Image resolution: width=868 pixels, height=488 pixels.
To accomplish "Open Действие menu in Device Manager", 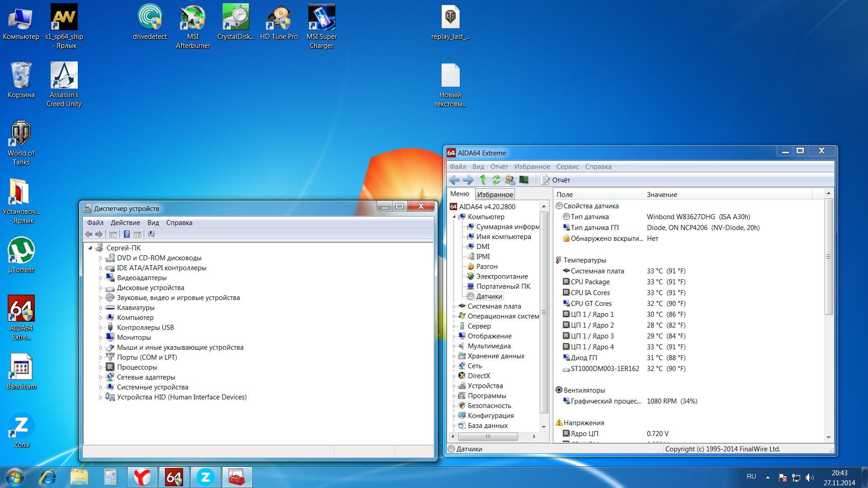I will coord(125,222).
